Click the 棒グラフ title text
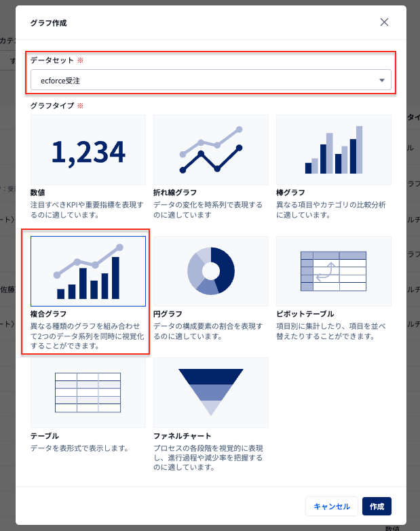The image size is (420, 531). click(290, 193)
